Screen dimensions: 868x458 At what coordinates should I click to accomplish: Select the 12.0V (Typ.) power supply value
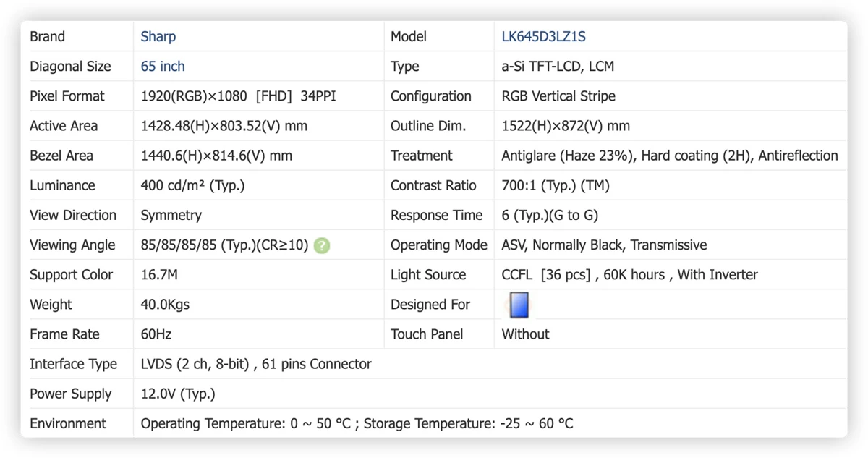point(178,394)
